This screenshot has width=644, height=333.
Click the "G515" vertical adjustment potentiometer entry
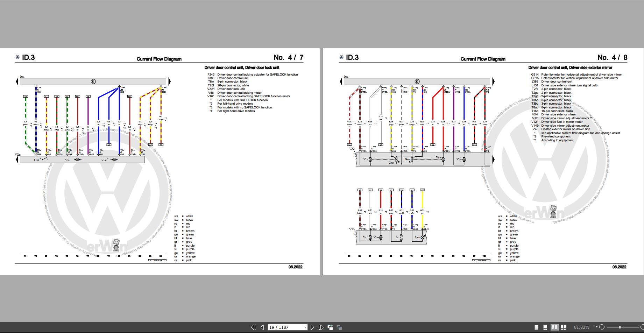tap(575, 78)
